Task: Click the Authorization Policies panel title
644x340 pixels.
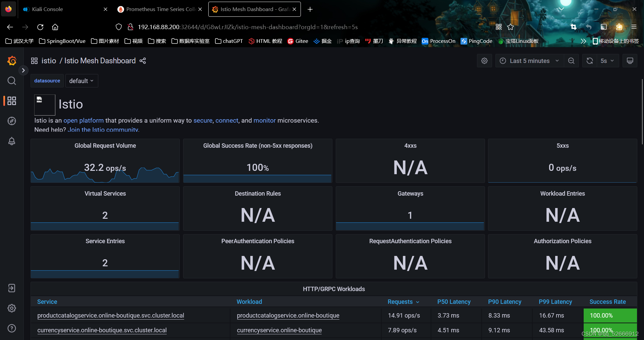Action: [x=562, y=241]
